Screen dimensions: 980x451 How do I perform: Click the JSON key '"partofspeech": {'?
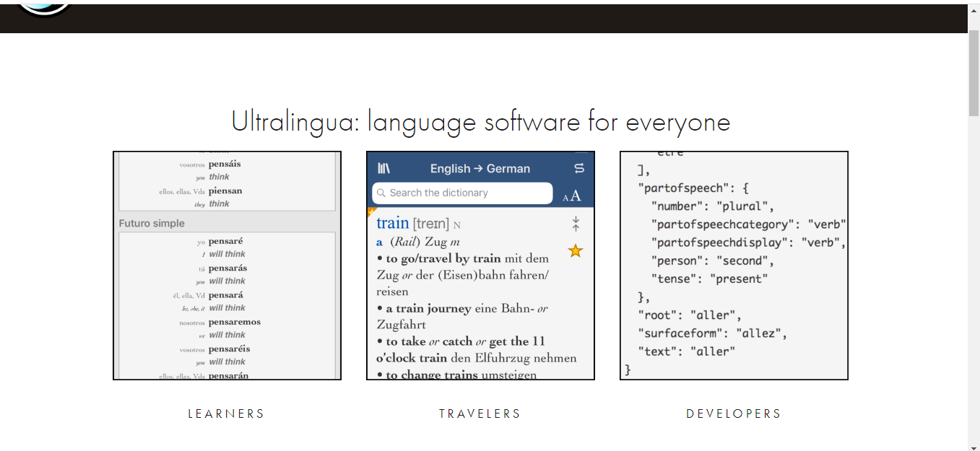(693, 188)
